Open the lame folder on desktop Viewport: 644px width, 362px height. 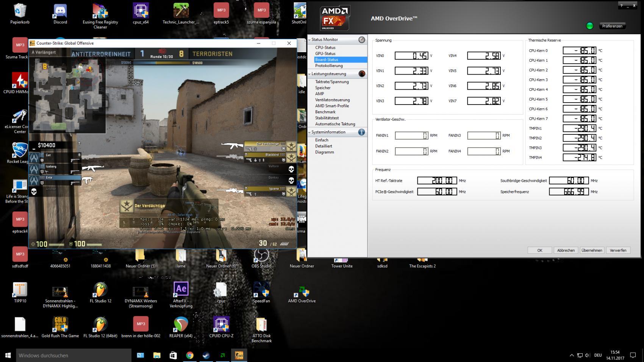point(181,258)
